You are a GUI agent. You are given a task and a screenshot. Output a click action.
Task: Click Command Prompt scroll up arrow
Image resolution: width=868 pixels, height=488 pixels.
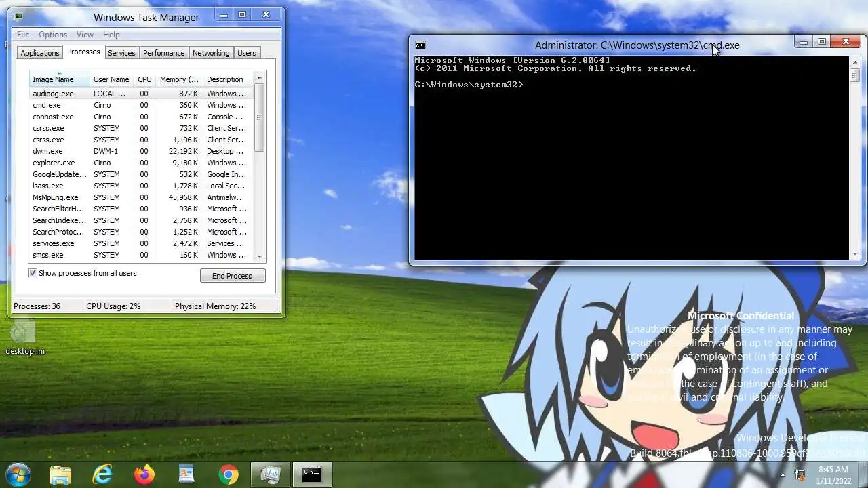(854, 62)
